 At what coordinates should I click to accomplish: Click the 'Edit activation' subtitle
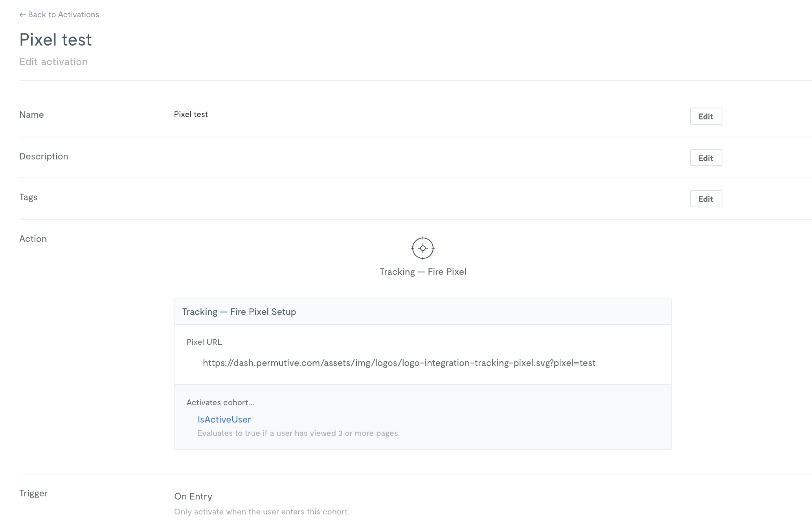(53, 62)
